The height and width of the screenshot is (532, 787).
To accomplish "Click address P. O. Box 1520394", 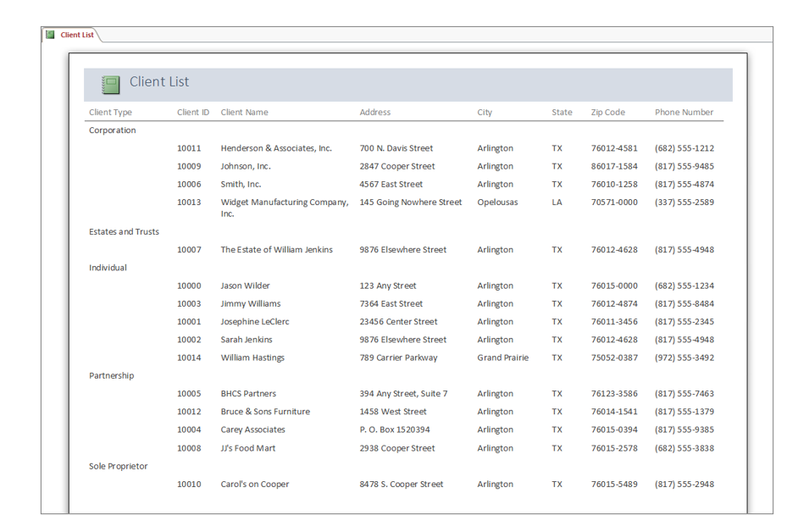I will (395, 429).
